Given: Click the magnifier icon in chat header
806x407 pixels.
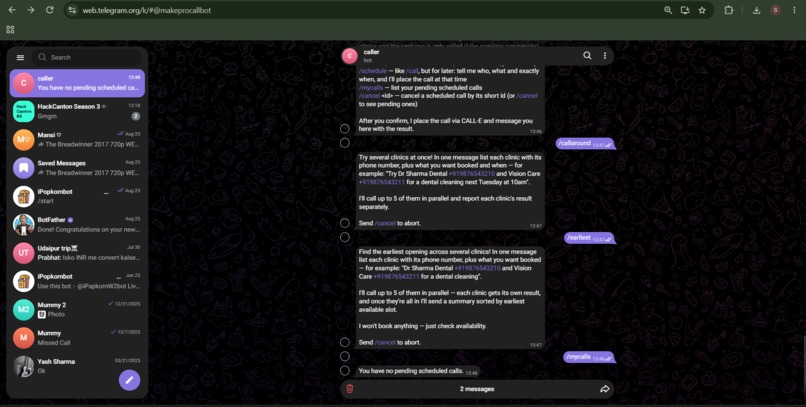Looking at the screenshot, I should pos(587,56).
